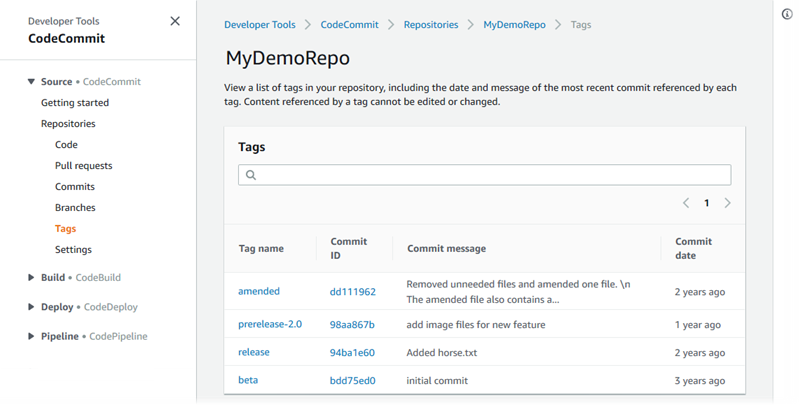Open commit ID bdd75ed0
This screenshot has height=405, width=800.
pyautogui.click(x=353, y=381)
